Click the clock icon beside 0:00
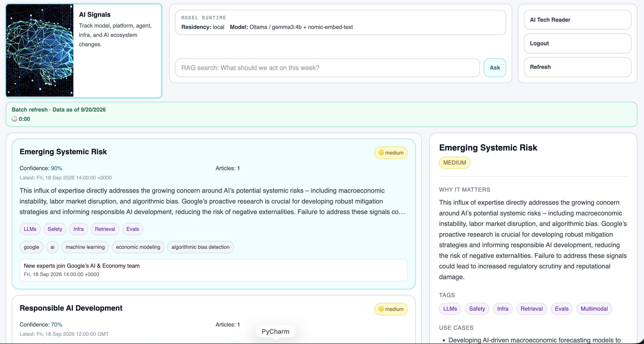The image size is (644, 344). pos(14,119)
